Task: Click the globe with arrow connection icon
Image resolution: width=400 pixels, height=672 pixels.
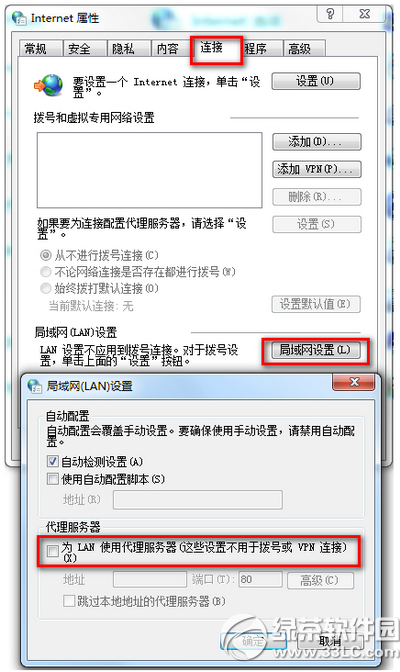Action: [x=48, y=85]
